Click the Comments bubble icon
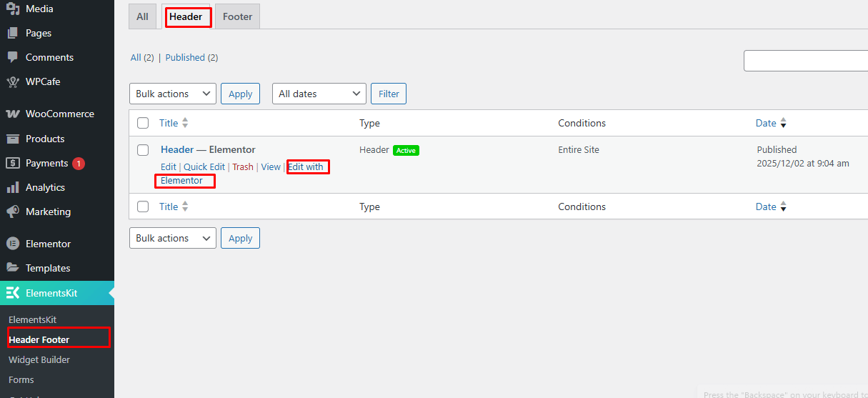 coord(12,57)
